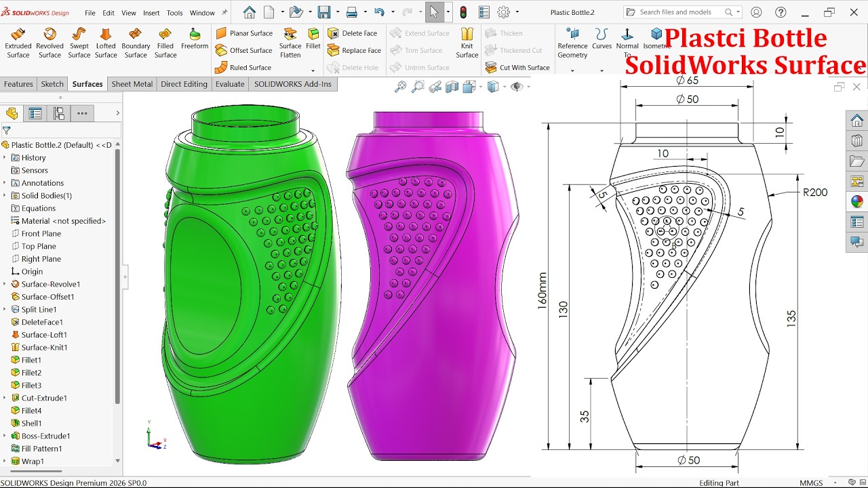Open the File menu
Screen dimensions: 868x488
point(90,13)
